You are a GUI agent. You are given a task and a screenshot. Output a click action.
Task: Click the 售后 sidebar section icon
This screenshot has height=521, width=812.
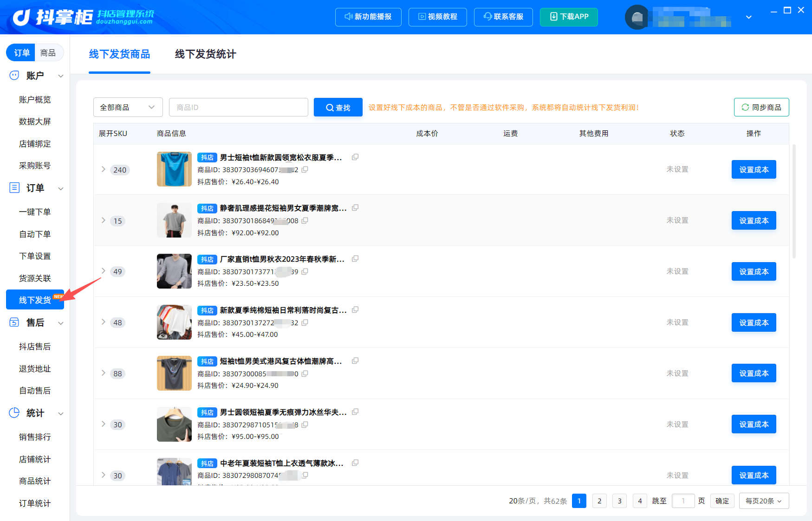[14, 322]
